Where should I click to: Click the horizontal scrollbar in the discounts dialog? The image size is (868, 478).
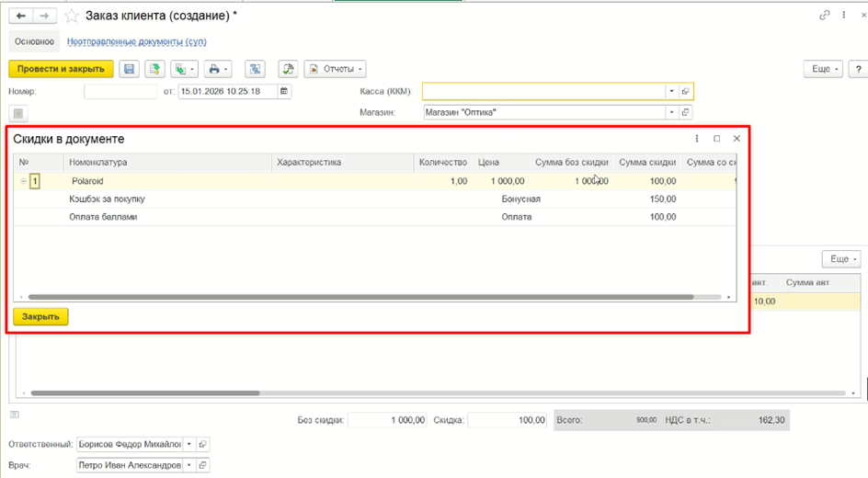(361, 297)
